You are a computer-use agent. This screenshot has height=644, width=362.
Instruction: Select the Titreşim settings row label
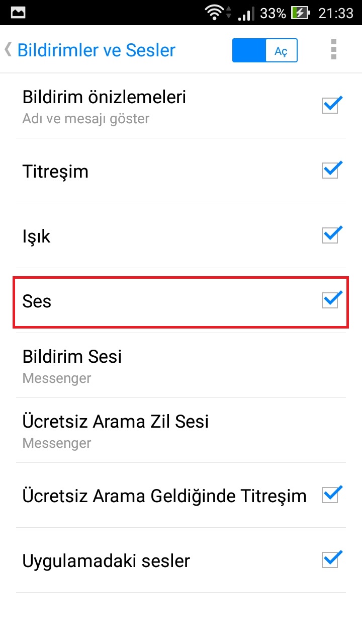(55, 172)
